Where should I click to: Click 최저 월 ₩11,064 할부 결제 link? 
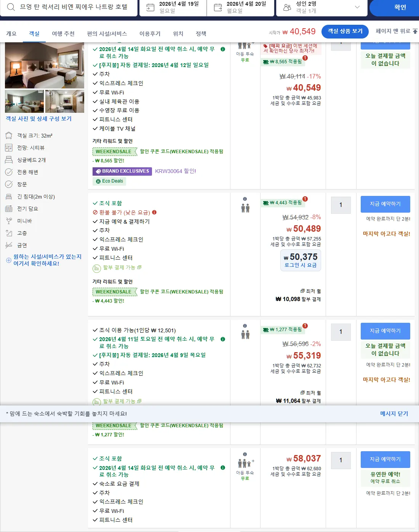tap(298, 397)
